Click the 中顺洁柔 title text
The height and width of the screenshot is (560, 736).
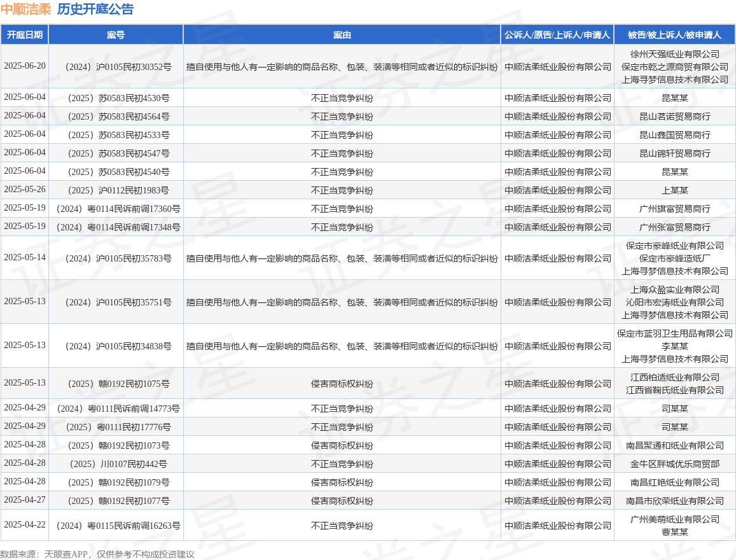coord(26,9)
